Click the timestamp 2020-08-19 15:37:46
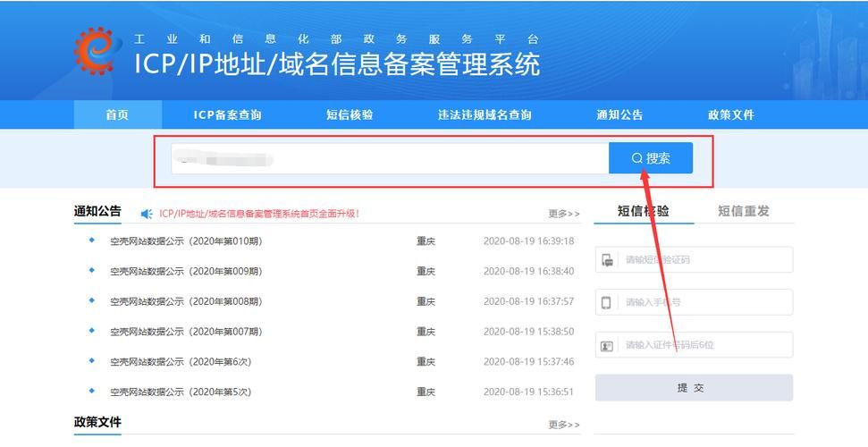This screenshot has width=868, height=447. tap(528, 362)
